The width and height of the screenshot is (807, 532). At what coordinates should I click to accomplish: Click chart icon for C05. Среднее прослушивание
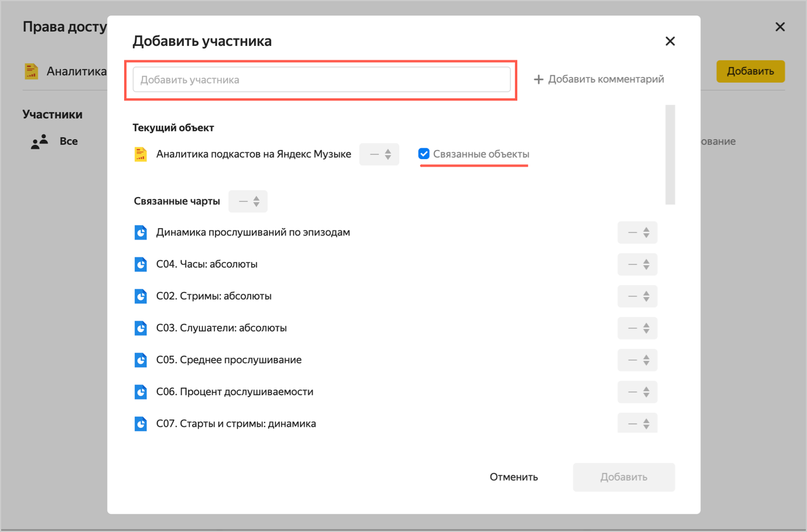(x=140, y=360)
